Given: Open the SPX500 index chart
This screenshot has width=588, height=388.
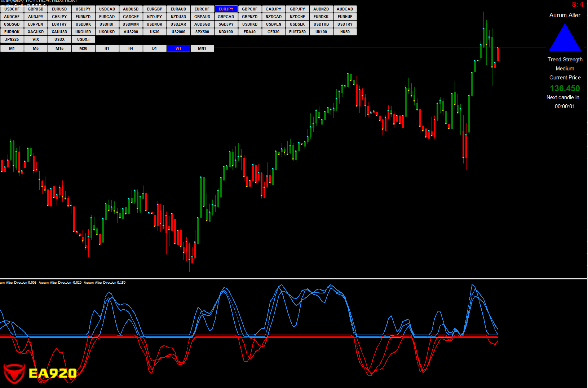Looking at the screenshot, I should click(x=202, y=32).
